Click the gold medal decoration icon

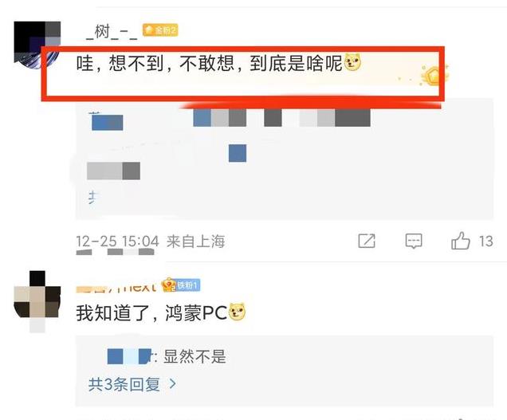pos(434,76)
